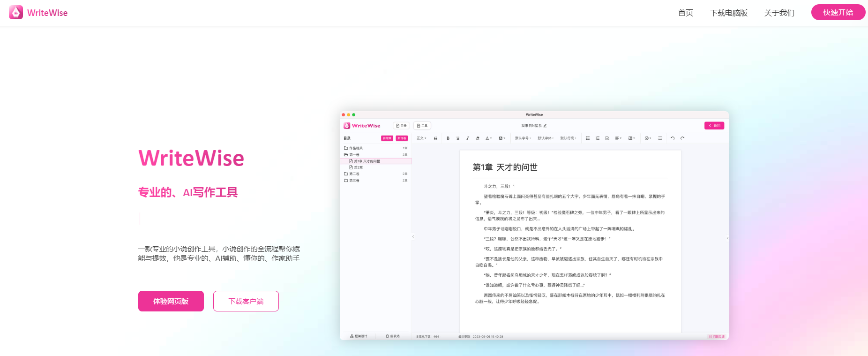This screenshot has height=356, width=868.
Task: Toggle bold formatting in the editor toolbar
Action: tap(448, 138)
